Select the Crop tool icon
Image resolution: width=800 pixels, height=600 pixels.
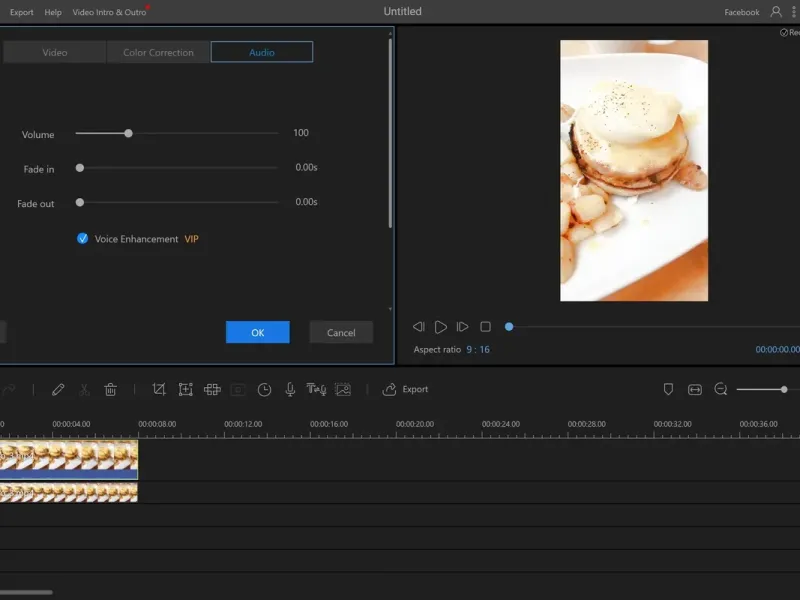pyautogui.click(x=159, y=389)
